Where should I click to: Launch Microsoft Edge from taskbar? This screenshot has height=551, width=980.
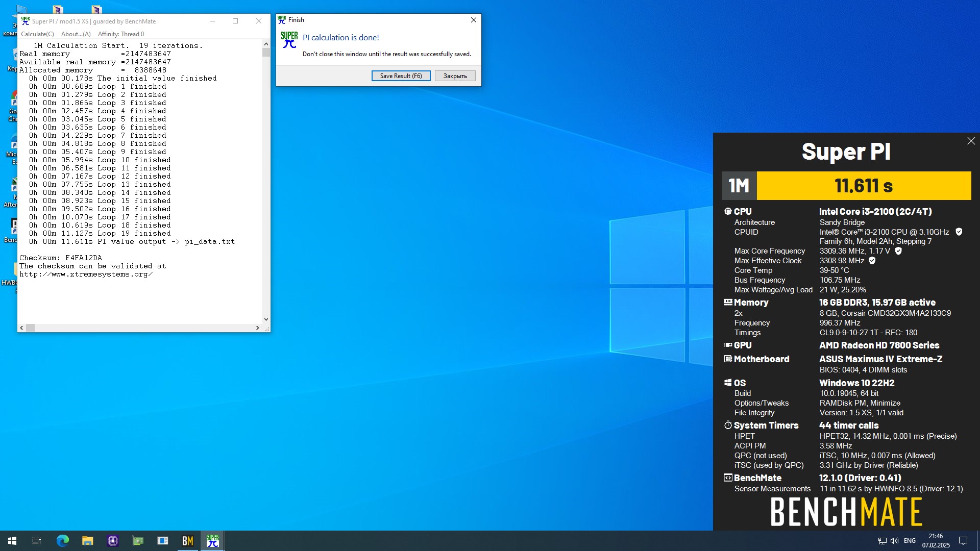coord(62,541)
